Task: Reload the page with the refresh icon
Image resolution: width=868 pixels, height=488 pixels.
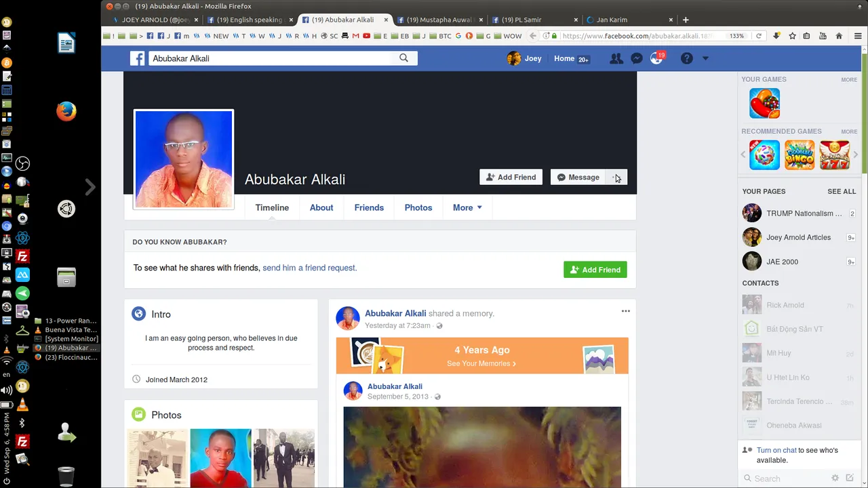Action: [x=759, y=36]
